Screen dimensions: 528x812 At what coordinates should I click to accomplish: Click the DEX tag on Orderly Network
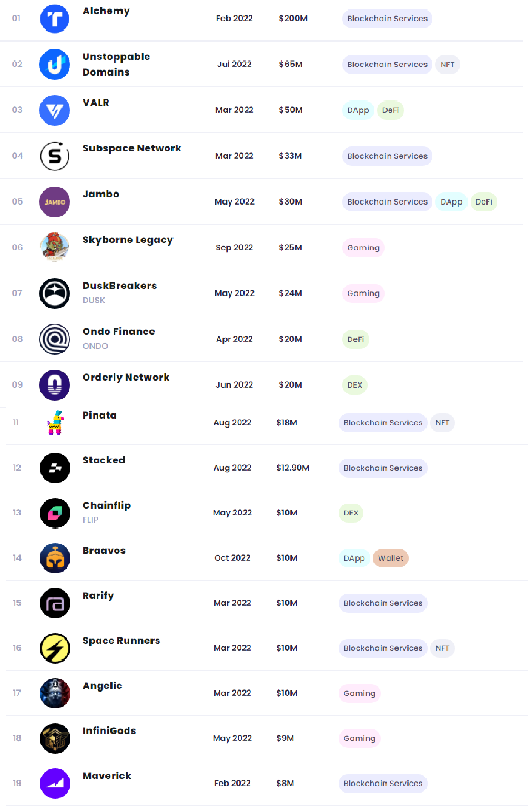click(x=354, y=385)
